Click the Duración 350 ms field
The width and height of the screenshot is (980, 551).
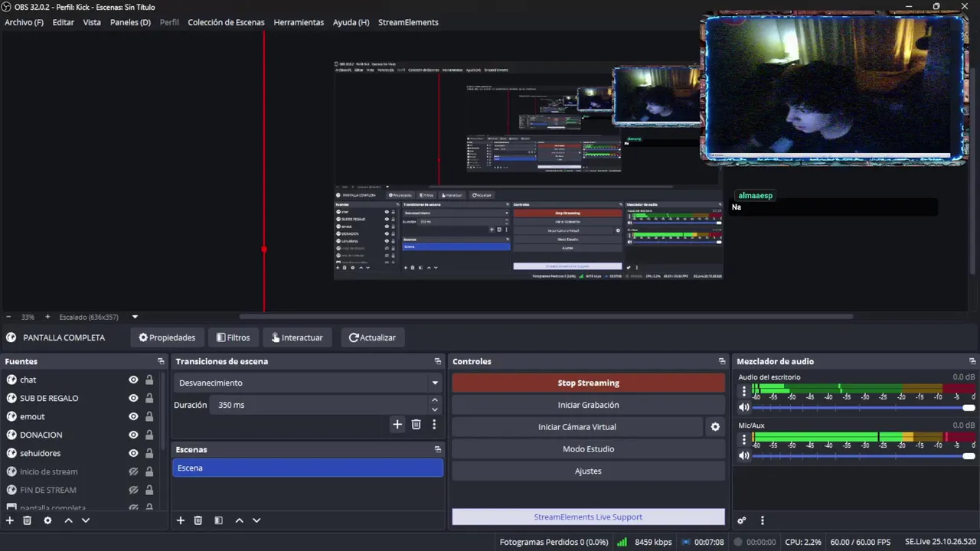320,405
